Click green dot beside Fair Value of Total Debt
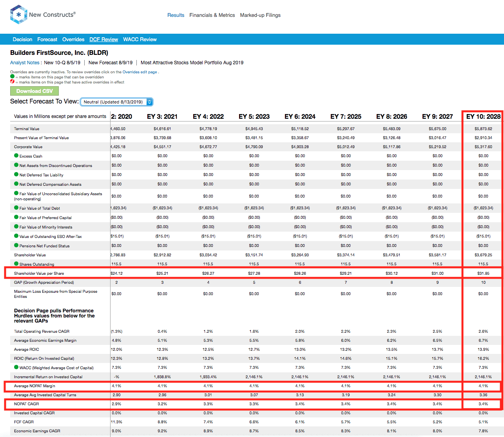 (16, 208)
